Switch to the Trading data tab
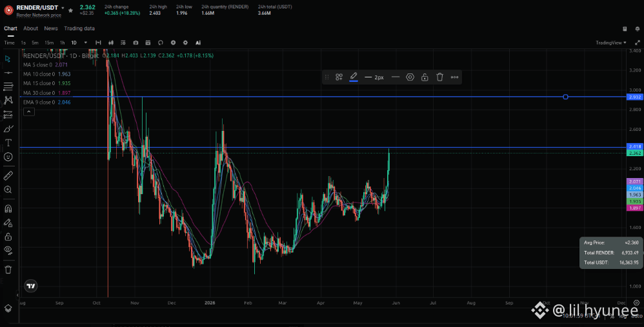This screenshot has height=327, width=644. [x=79, y=28]
